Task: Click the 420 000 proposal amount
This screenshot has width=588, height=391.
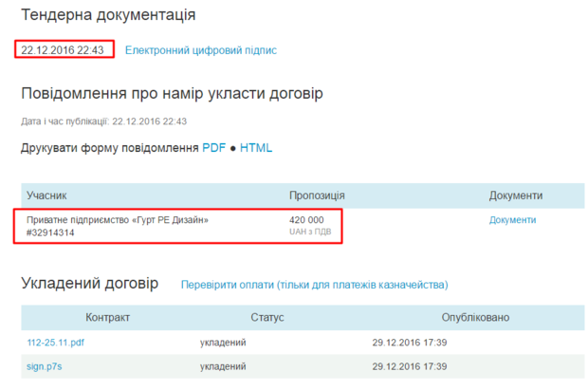Action: 306,220
